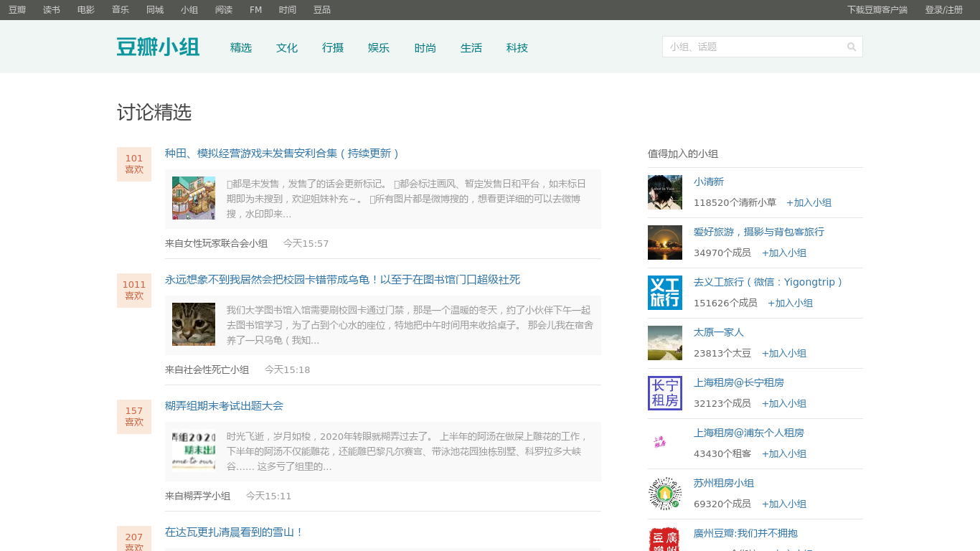Open 社会性死亡小组 source link

217,370
